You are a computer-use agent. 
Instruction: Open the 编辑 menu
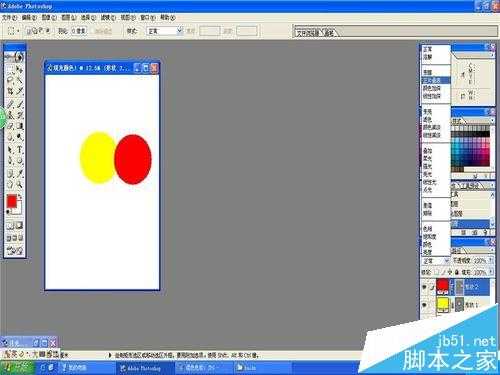29,17
